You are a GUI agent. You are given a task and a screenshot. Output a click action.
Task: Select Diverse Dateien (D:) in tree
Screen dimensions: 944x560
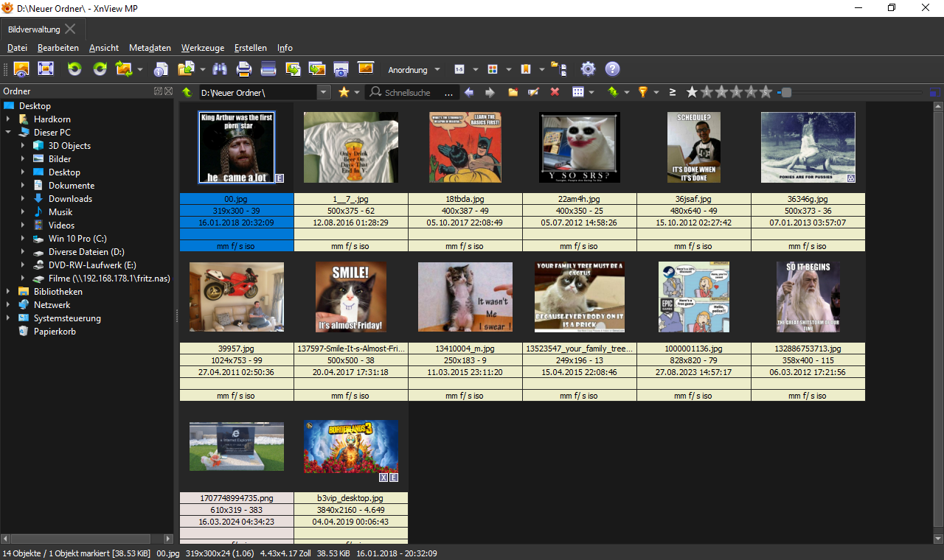[x=86, y=252]
